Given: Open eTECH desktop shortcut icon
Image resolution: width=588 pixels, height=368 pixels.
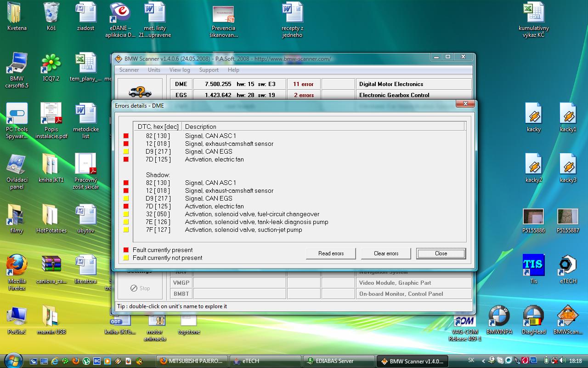Looking at the screenshot, I should tap(568, 269).
